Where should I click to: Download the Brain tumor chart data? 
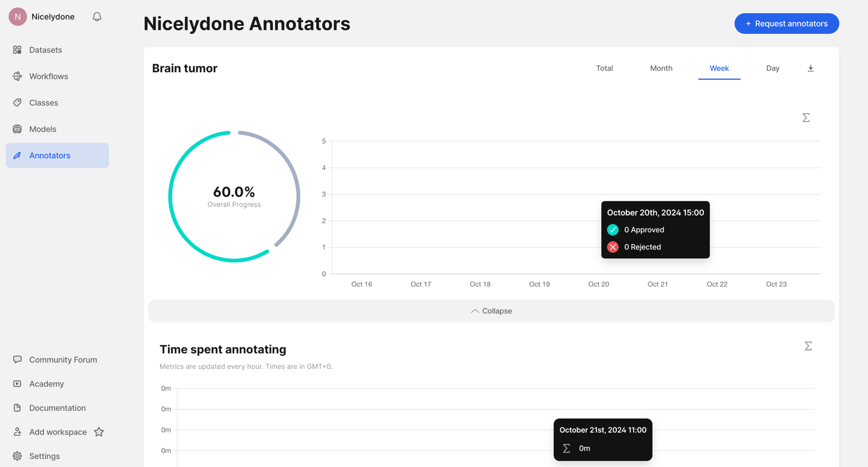(811, 68)
